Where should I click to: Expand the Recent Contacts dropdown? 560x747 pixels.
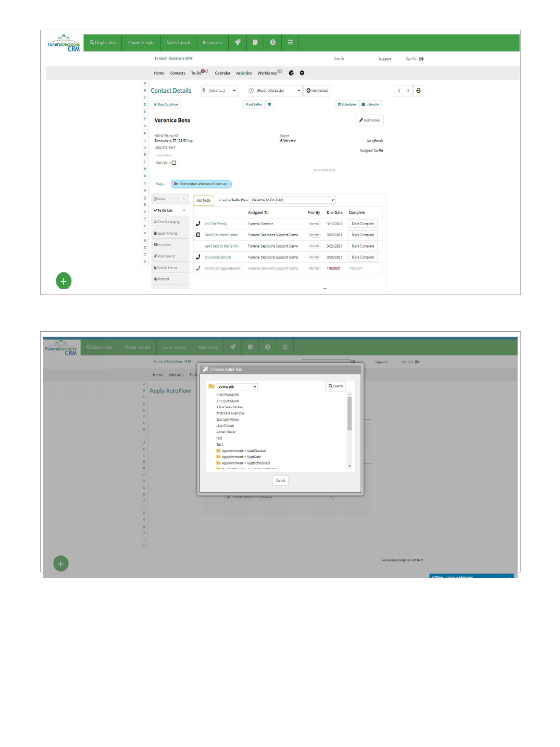point(275,91)
